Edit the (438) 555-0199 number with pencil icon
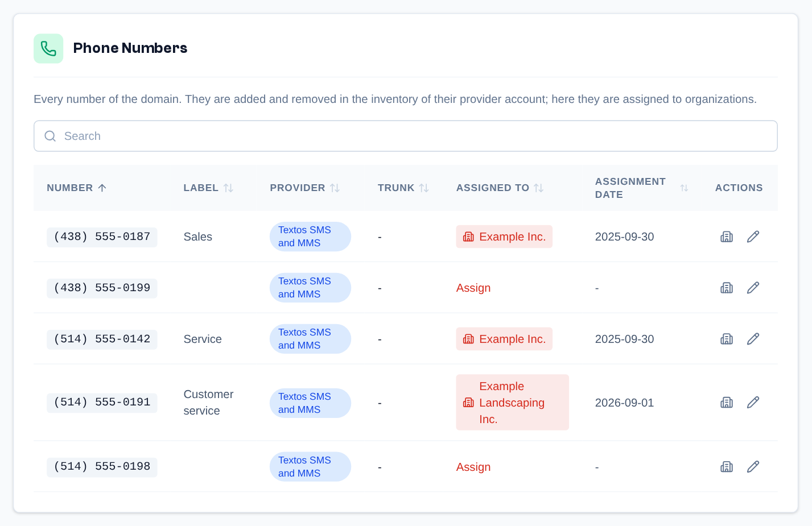The height and width of the screenshot is (526, 812). point(753,288)
